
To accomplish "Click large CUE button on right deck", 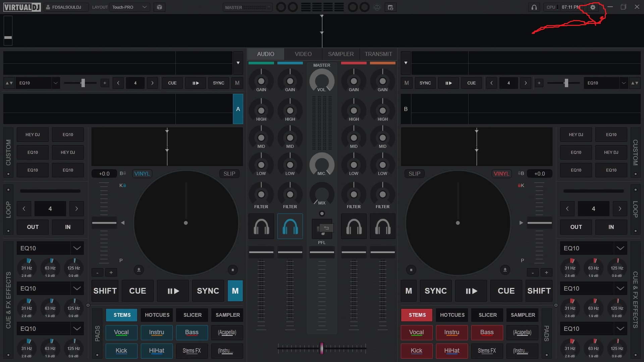I will (506, 291).
